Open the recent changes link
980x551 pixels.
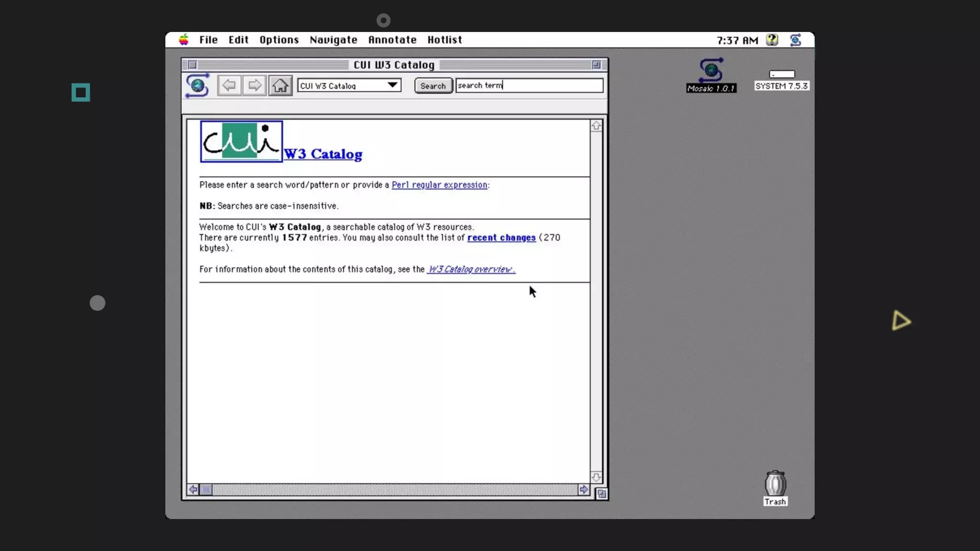pyautogui.click(x=501, y=238)
